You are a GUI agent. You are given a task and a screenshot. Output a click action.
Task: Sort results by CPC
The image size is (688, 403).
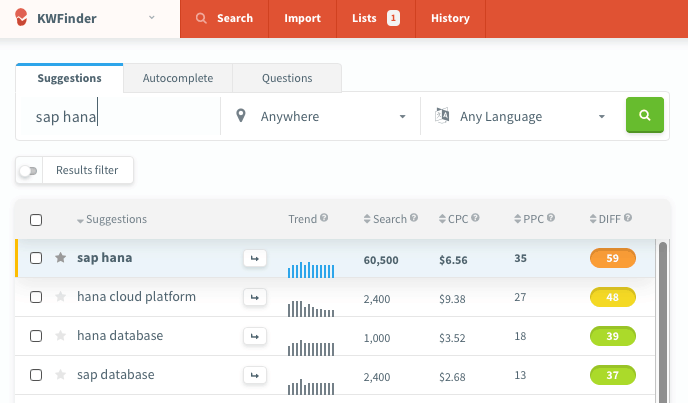(454, 219)
